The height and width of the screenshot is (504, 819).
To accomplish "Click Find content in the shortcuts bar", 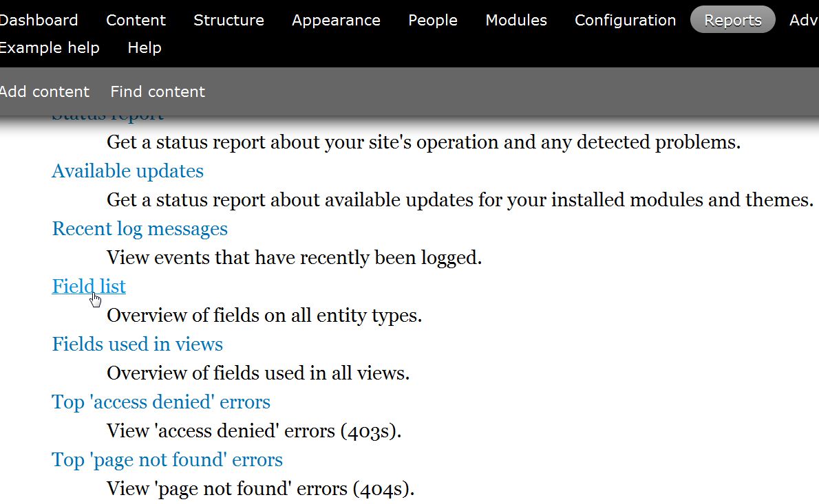I will click(157, 91).
